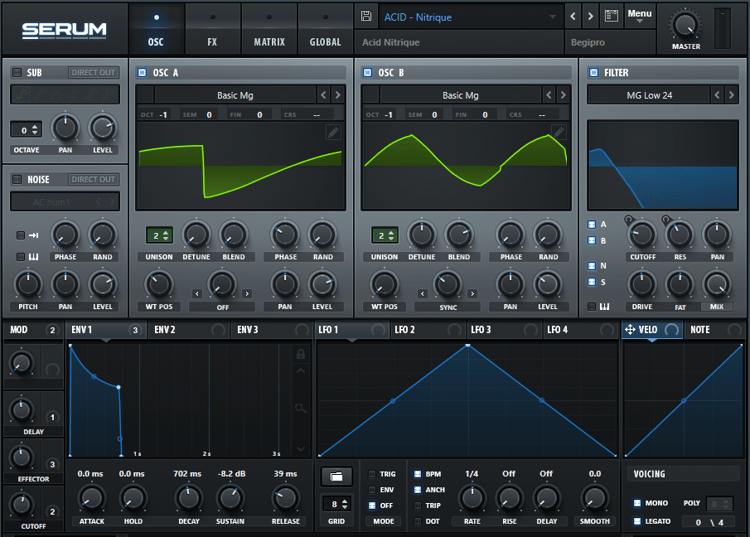This screenshot has width=750, height=537.
Task: Toggle filter routing for noise N
Action: [592, 266]
